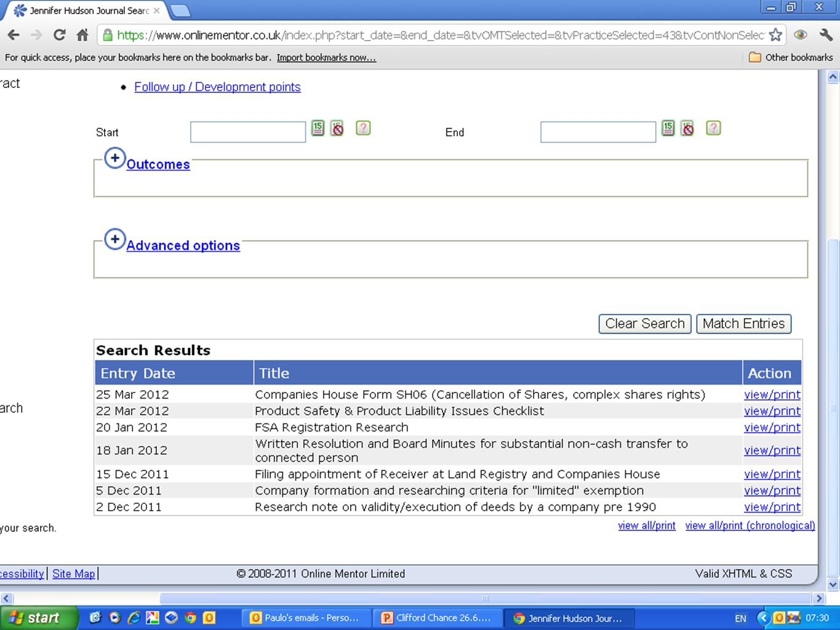Open the End date calendar picker
This screenshot has width=840, height=630.
click(x=668, y=128)
